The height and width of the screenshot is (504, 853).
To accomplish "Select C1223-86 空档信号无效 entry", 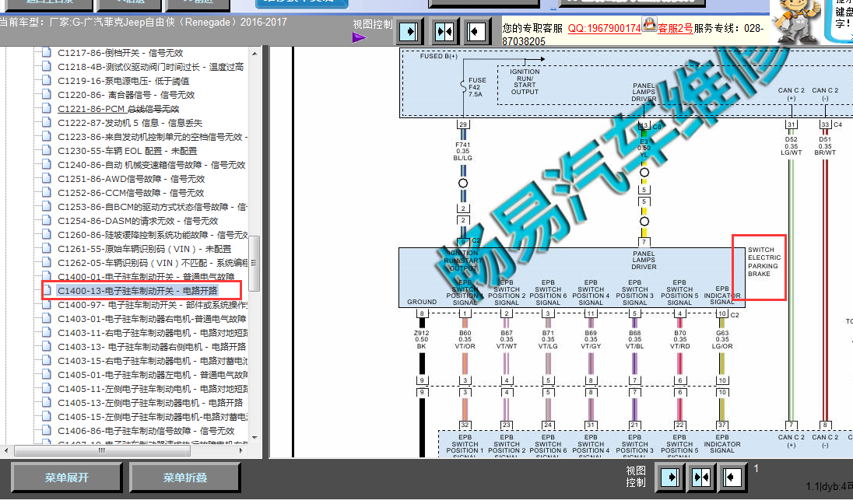I will pos(153,136).
